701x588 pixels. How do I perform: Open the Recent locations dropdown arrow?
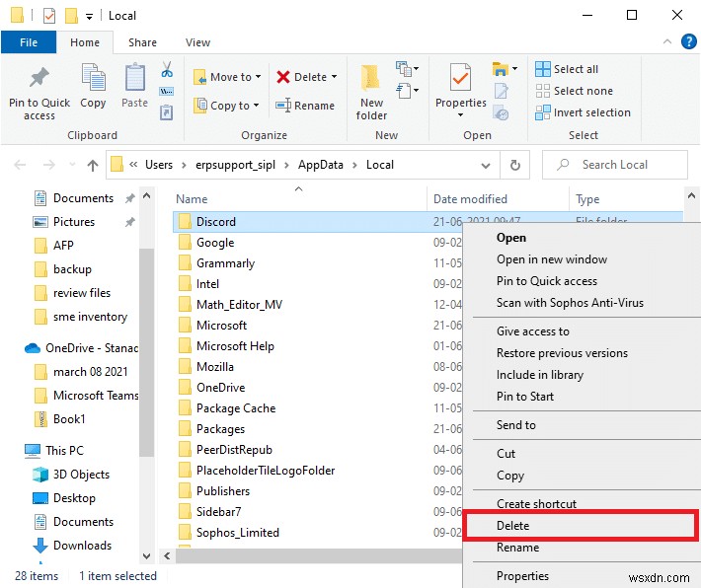(72, 165)
